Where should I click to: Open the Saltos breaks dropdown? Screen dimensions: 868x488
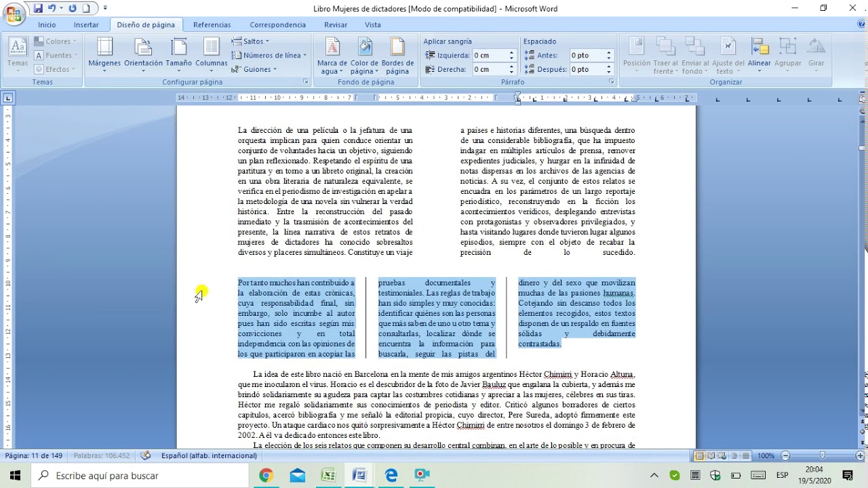251,41
